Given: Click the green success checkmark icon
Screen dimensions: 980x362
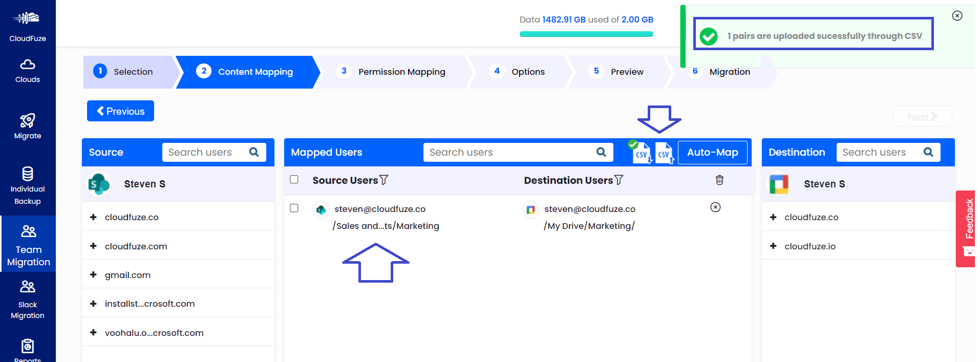Looking at the screenshot, I should (x=709, y=36).
